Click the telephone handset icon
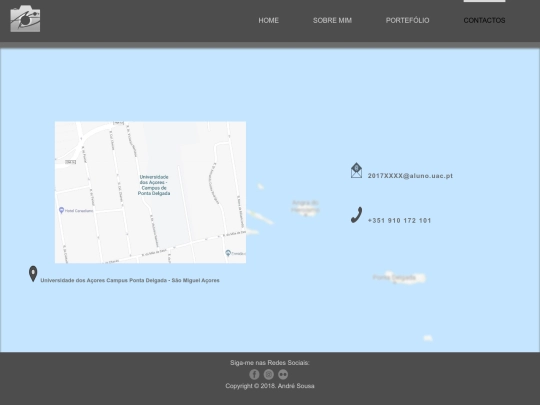This screenshot has width=540, height=405. 356,215
